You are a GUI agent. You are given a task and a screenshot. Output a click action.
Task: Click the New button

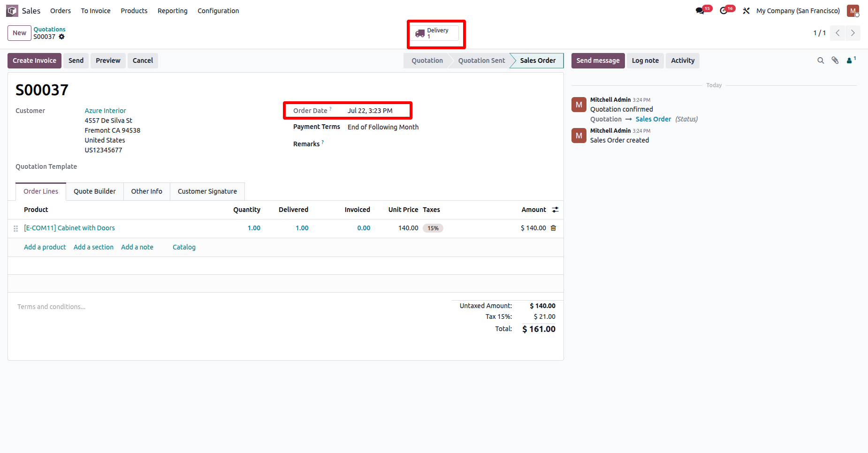coord(19,33)
